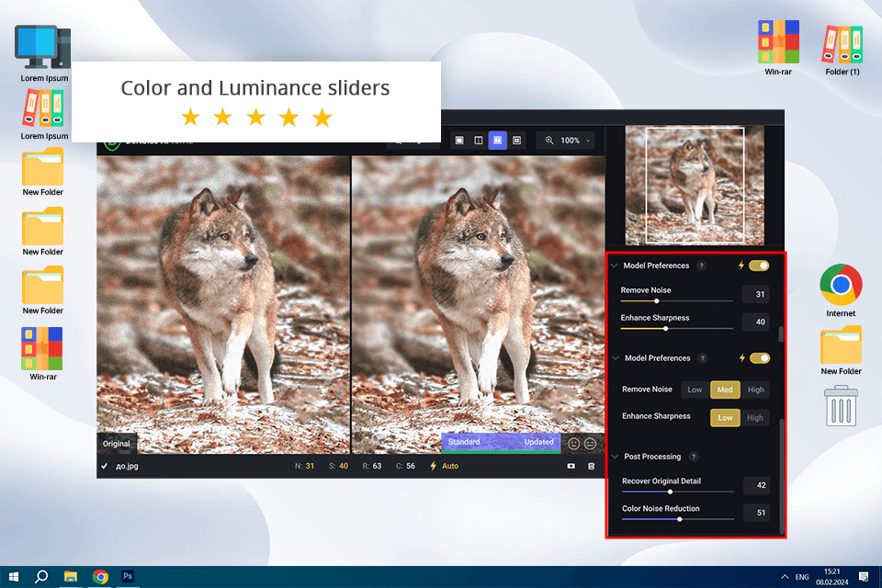Set Remove Noise to Low
Viewport: 882px width, 588px height.
[x=695, y=390]
